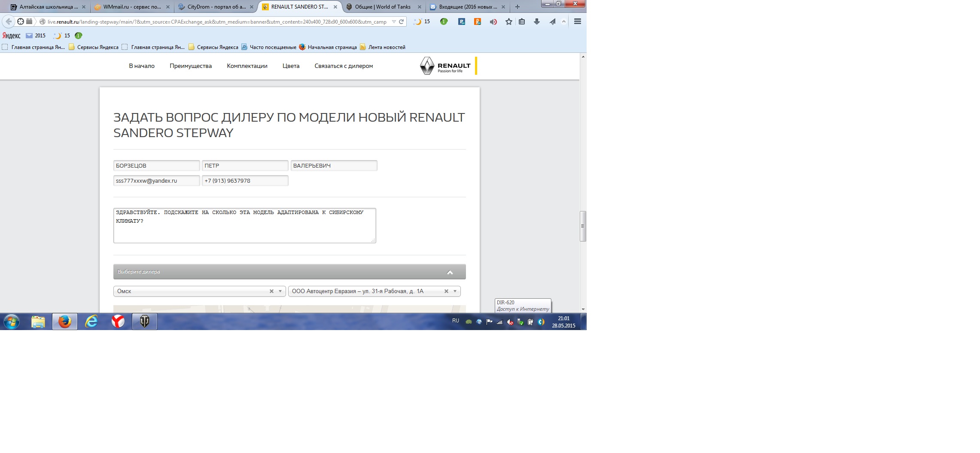
Task: Open the city dropdown arrow next to Омск
Action: [280, 291]
